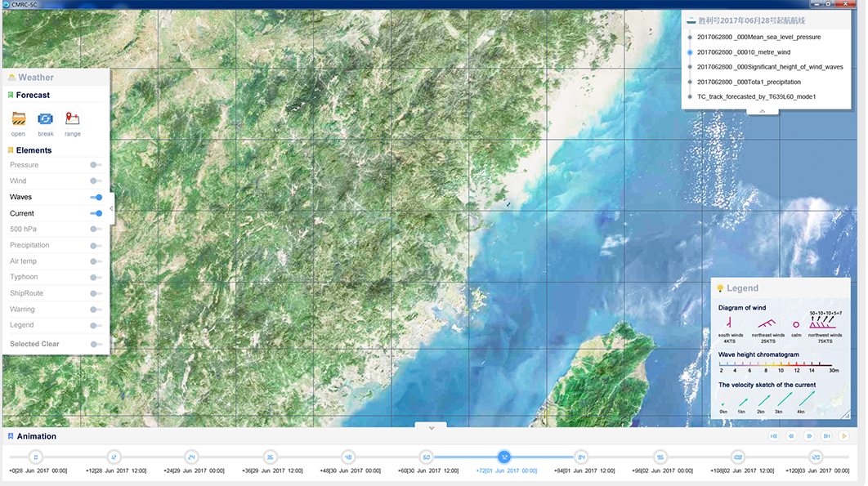
Task: Click the open forecast folder icon
Action: [x=18, y=119]
